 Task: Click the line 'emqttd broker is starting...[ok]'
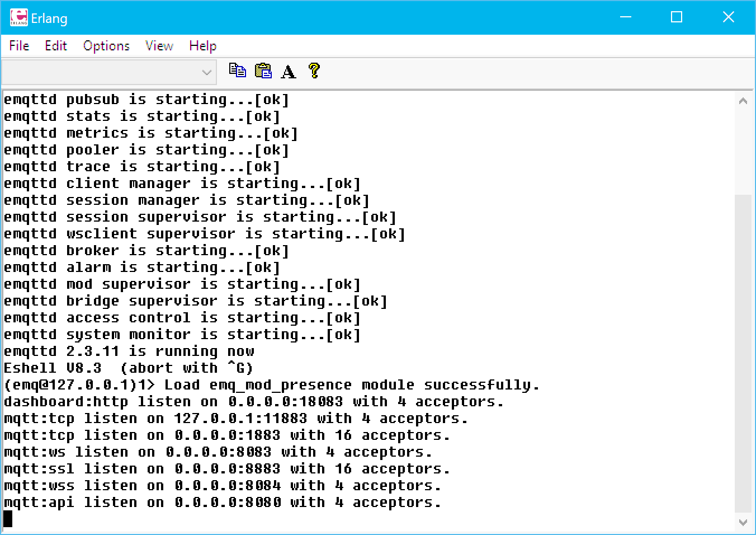coord(147,251)
